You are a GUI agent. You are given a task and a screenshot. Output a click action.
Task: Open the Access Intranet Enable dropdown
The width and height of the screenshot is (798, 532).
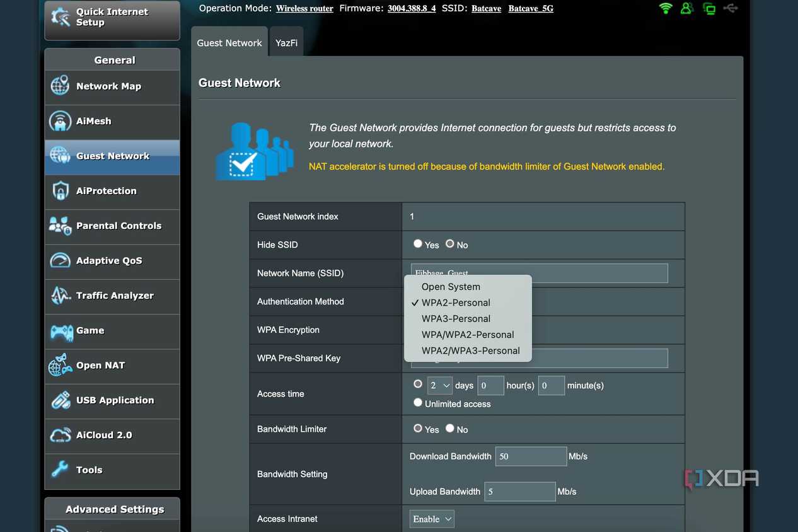tap(432, 519)
